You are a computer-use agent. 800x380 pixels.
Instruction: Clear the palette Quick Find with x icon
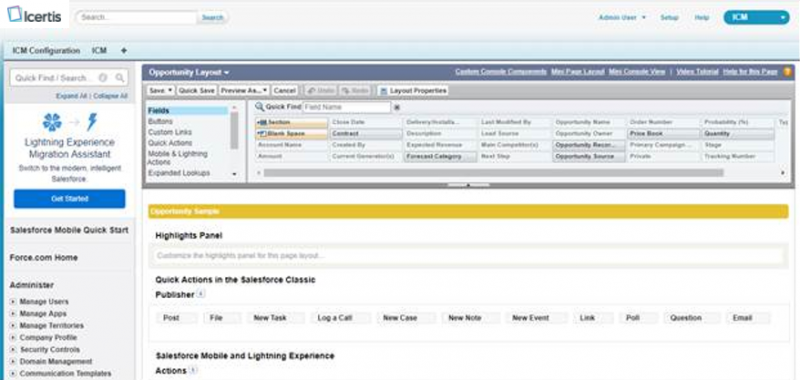click(397, 107)
